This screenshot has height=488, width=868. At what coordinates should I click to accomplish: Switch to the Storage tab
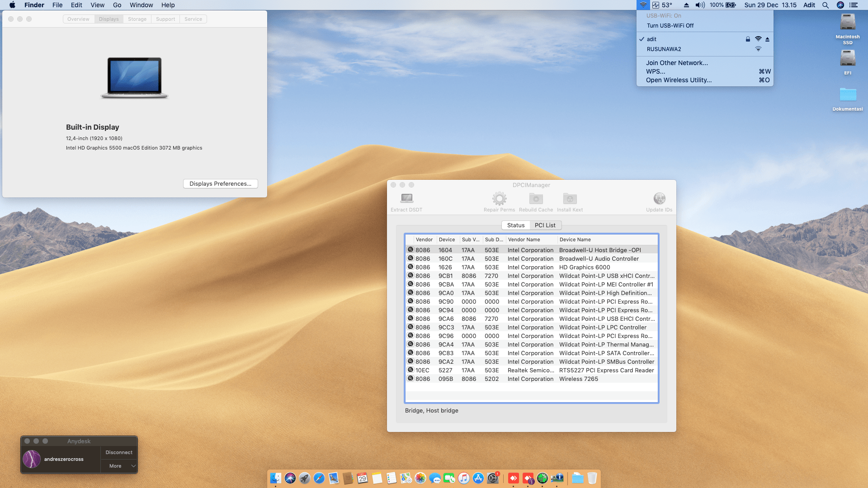(137, 19)
